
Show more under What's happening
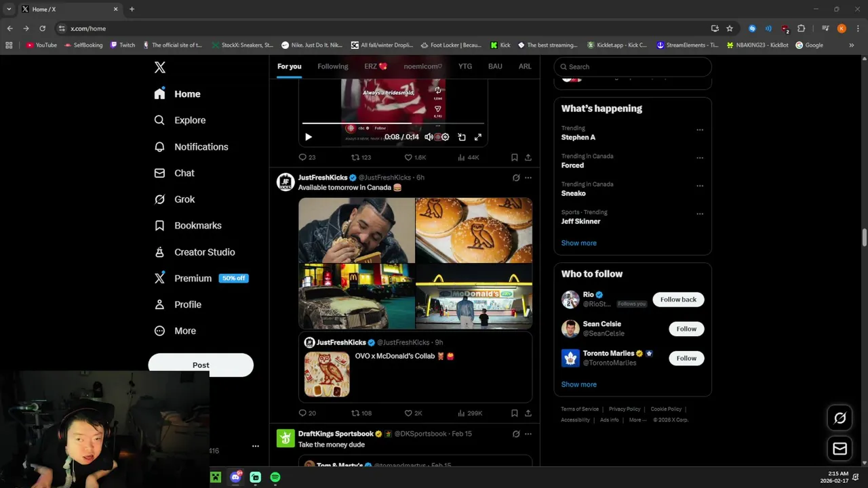[578, 243]
